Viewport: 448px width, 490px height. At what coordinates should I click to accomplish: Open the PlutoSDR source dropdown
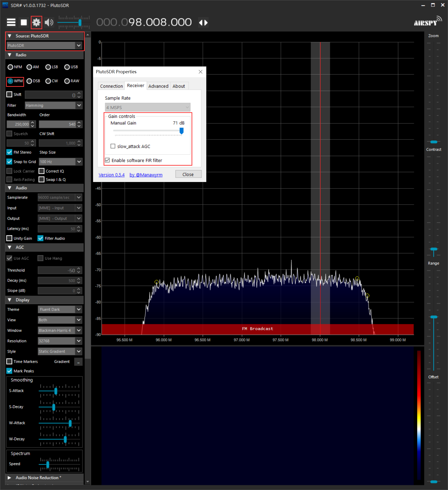[44, 45]
